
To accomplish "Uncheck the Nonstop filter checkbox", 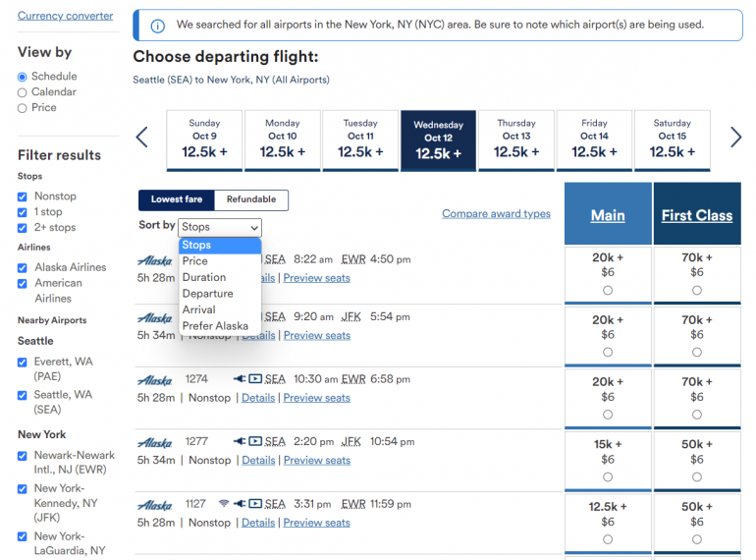I will pyautogui.click(x=23, y=196).
